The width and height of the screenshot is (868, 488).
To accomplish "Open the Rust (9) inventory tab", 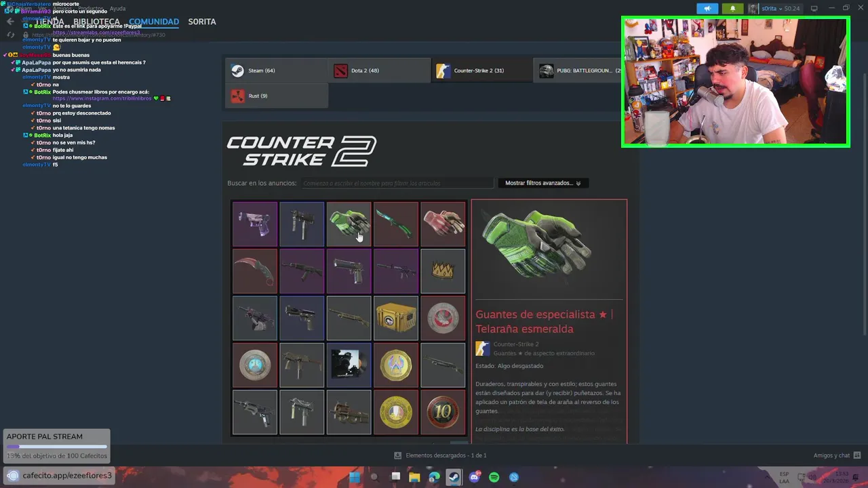I will [x=276, y=96].
